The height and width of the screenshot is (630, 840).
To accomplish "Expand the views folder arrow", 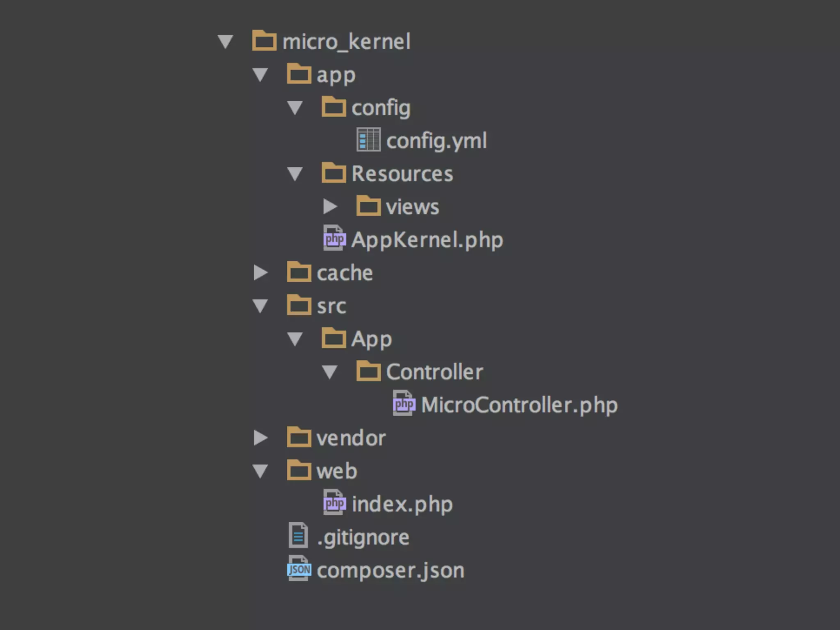I will (x=330, y=207).
